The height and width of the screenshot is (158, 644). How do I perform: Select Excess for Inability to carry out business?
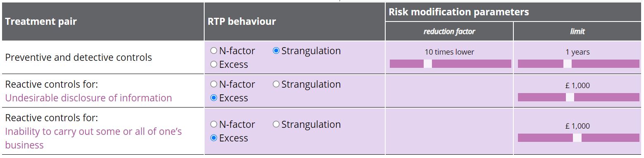(x=214, y=138)
